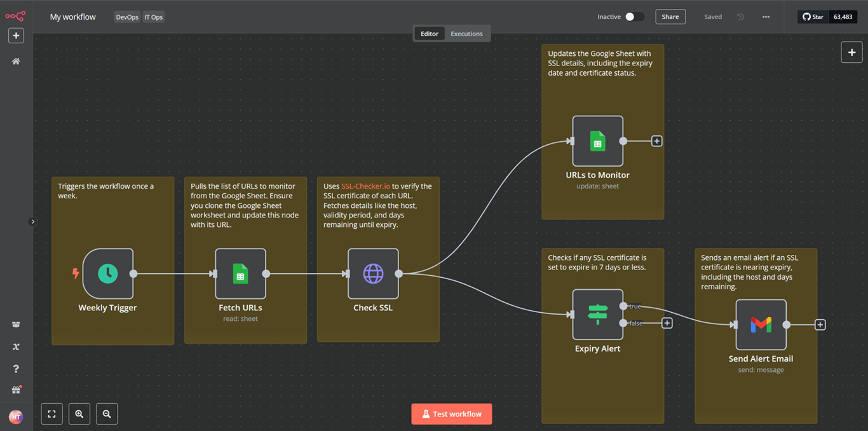Select the Fetch URLs Google Sheets node
This screenshot has width=868, height=431.
[x=240, y=273]
